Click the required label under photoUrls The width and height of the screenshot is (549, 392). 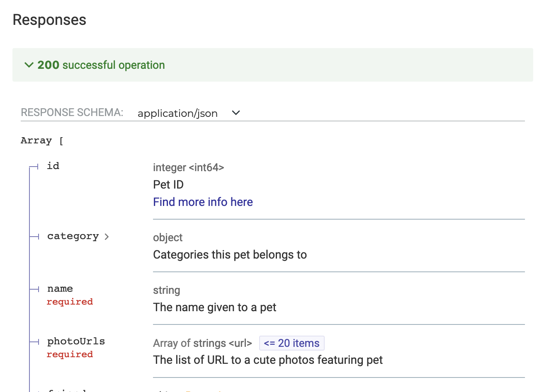pyautogui.click(x=70, y=354)
